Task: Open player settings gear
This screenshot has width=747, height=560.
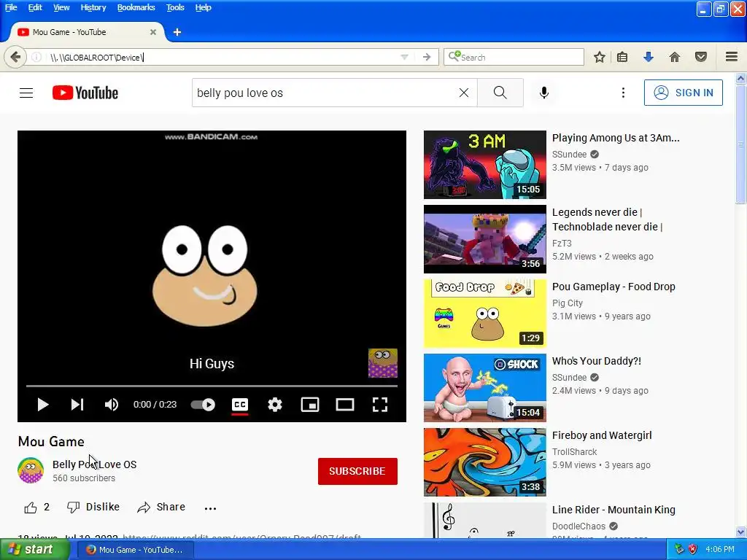Action: coord(275,404)
